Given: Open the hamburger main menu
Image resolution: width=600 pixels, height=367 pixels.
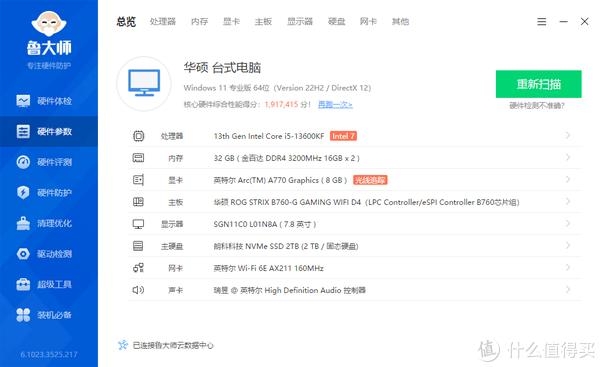Looking at the screenshot, I should pyautogui.click(x=541, y=21).
